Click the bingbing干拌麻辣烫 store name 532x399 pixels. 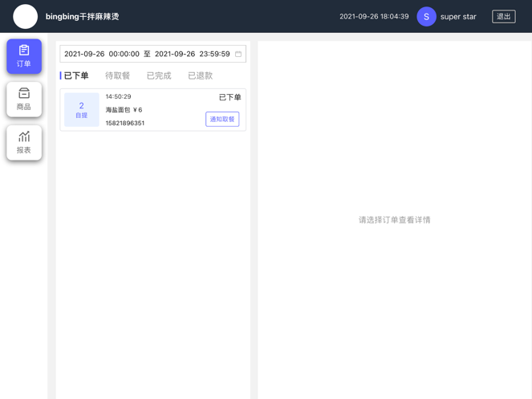(x=82, y=16)
